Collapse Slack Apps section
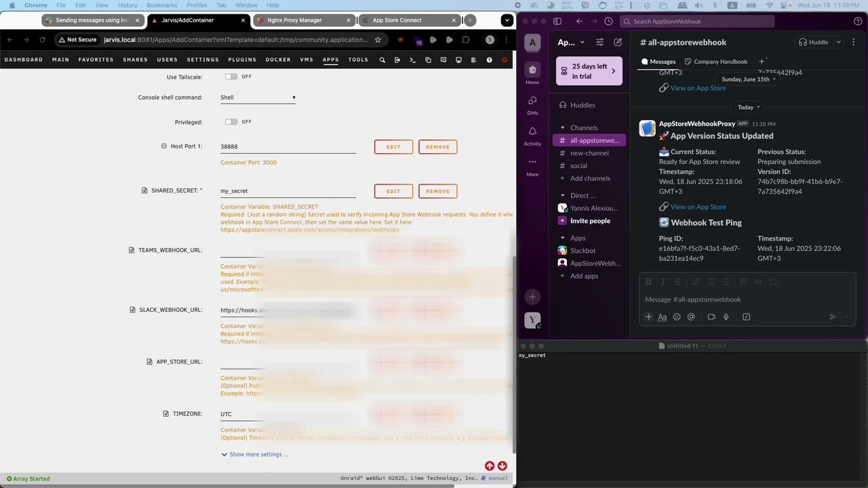The image size is (868, 488). click(x=562, y=238)
